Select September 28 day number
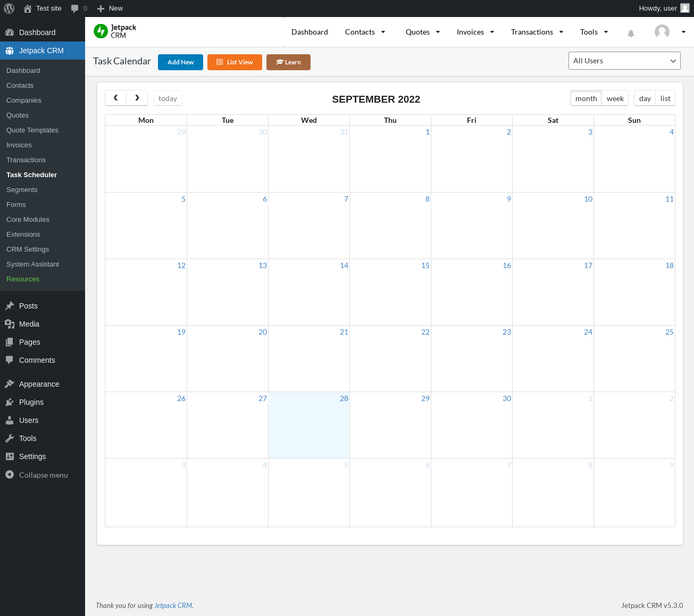Viewport: 694px width, 616px height. point(344,398)
